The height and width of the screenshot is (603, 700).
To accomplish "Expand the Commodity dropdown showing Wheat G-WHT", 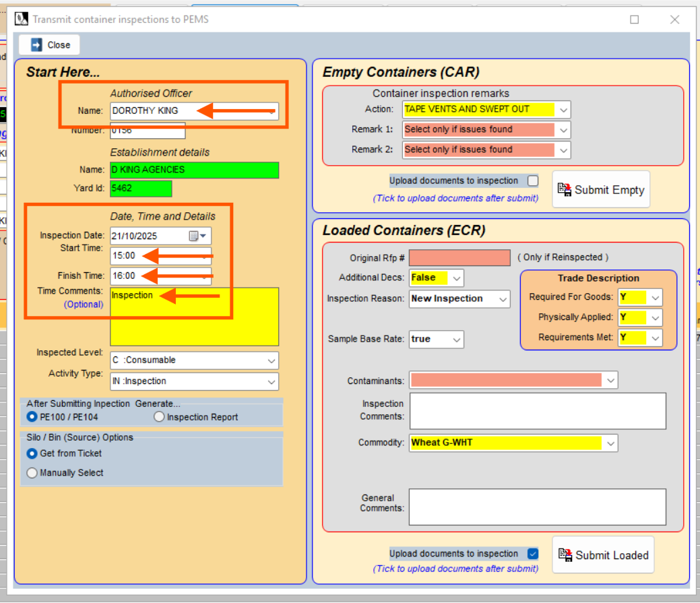I will click(x=610, y=443).
